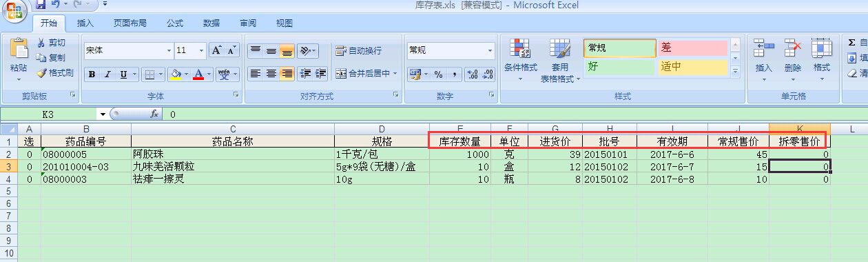Toggle bold formatting
The image size is (868, 262).
pos(92,74)
